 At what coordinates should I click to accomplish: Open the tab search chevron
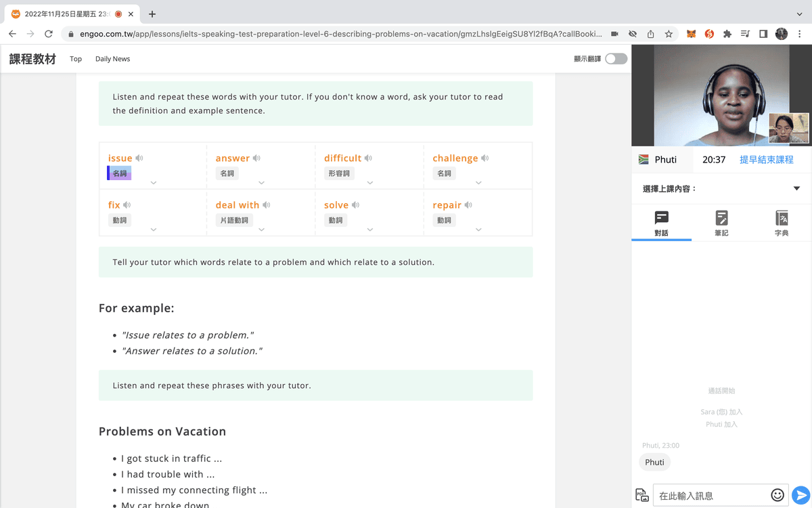(800, 14)
